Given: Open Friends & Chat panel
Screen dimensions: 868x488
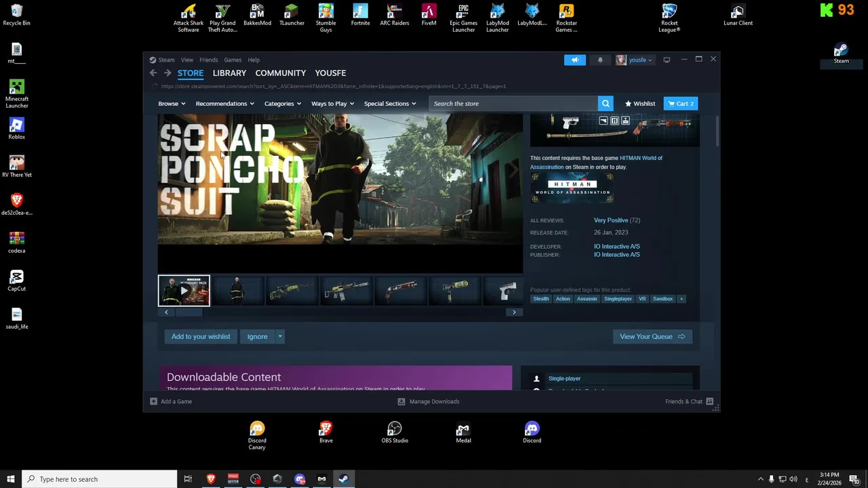Looking at the screenshot, I should (689, 401).
